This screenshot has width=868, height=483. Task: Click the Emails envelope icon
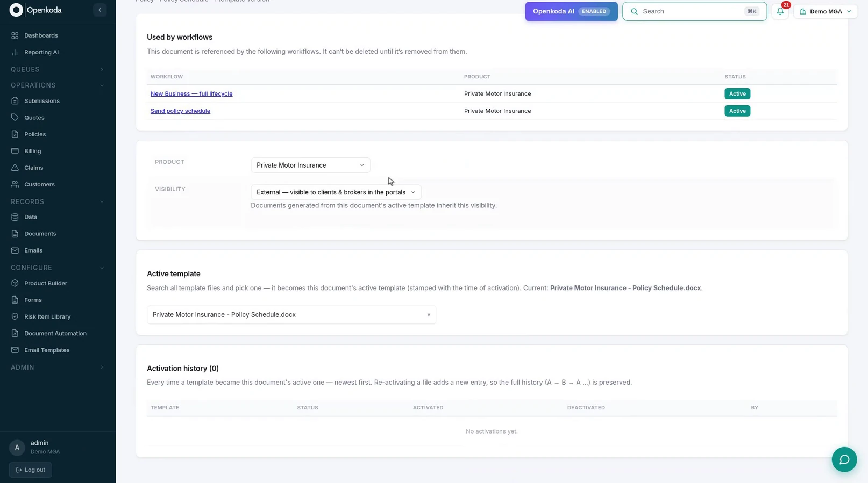(x=15, y=250)
